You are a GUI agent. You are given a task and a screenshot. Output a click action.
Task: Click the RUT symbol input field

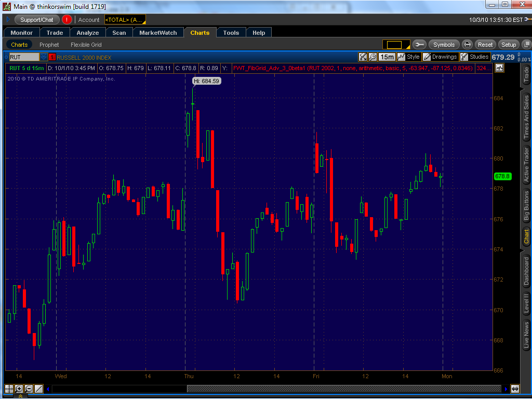coord(23,57)
